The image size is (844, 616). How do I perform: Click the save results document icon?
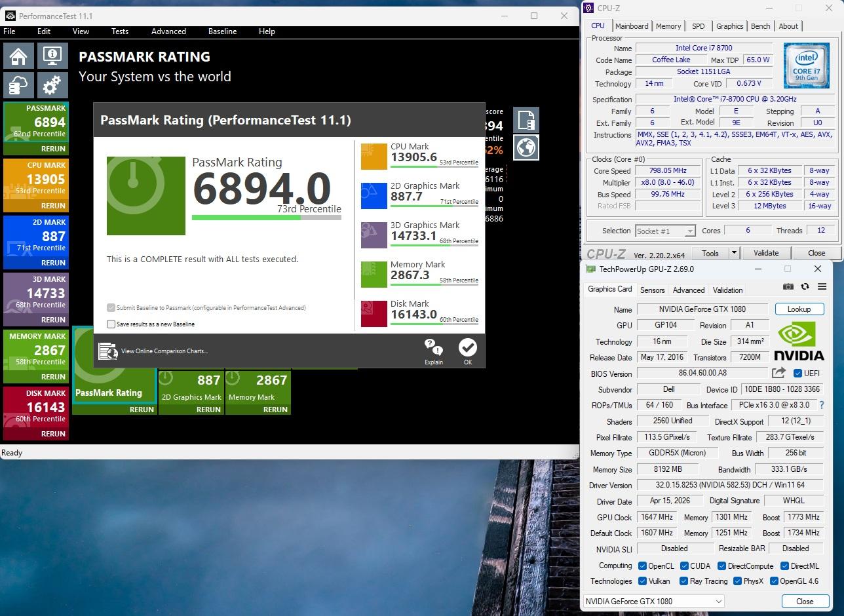point(526,120)
